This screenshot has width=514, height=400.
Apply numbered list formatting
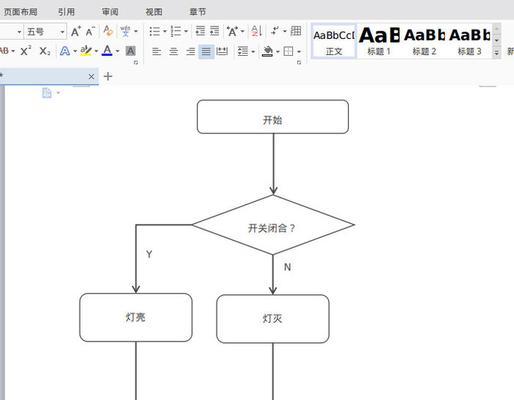coord(176,31)
